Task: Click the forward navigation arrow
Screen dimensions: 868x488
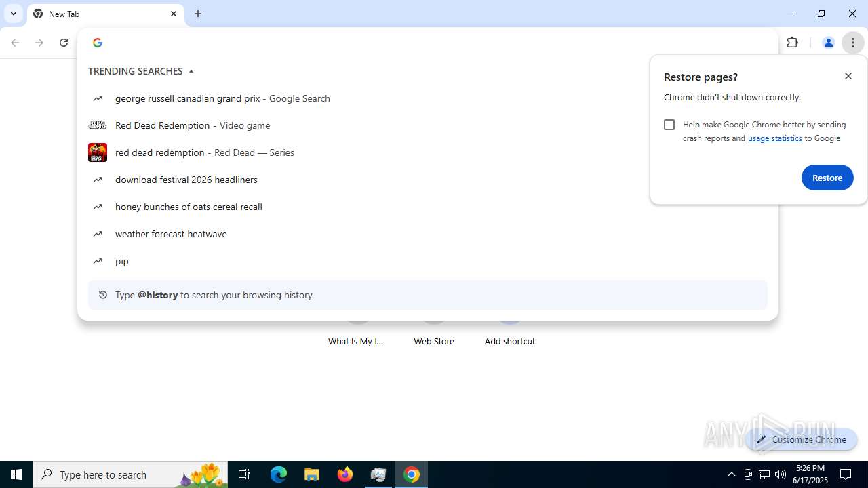Action: 39,43
